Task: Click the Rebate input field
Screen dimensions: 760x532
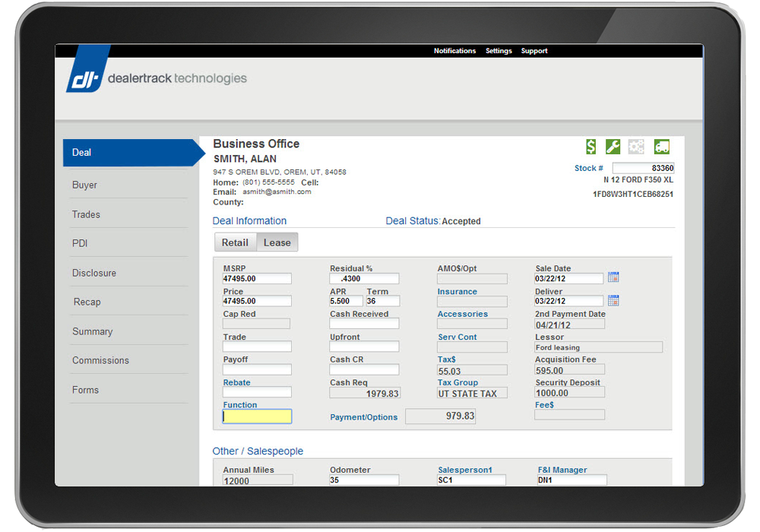Action: click(257, 392)
